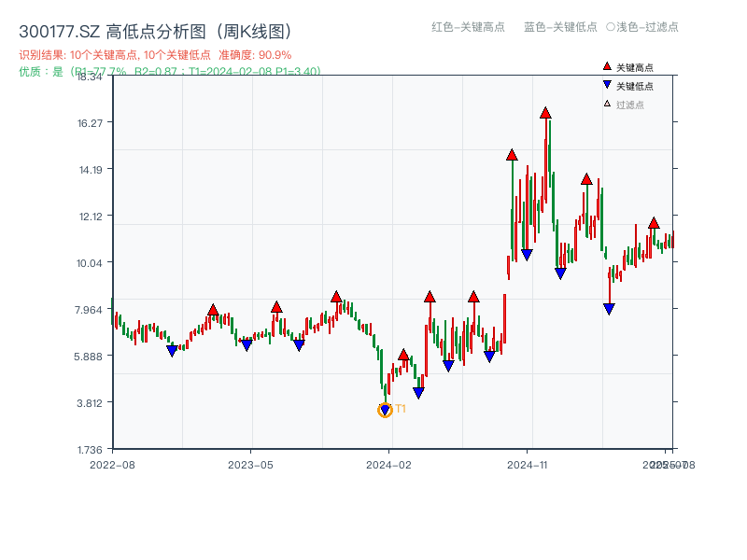
Task: Click the red triangle icon in the chart legend
Action: 607,66
